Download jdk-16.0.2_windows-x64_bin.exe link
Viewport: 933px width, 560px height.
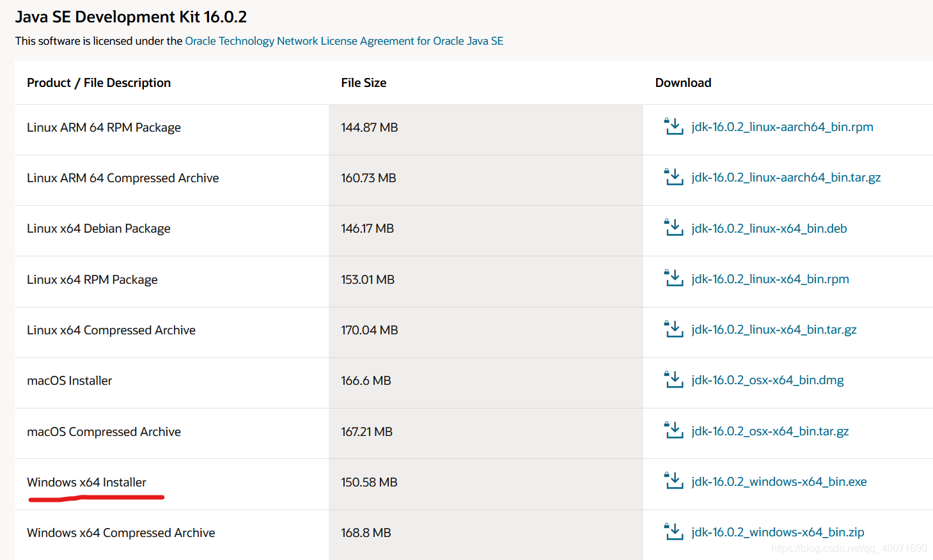779,481
